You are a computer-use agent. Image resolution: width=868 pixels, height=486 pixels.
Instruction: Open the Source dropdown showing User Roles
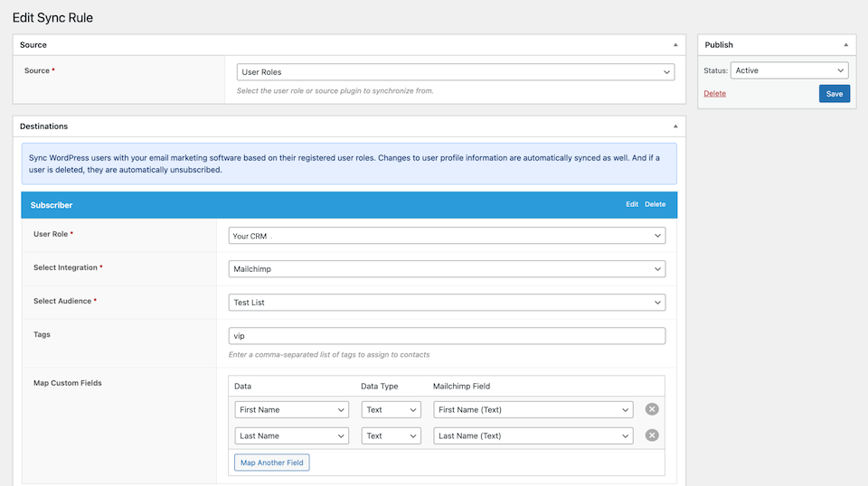tap(456, 72)
